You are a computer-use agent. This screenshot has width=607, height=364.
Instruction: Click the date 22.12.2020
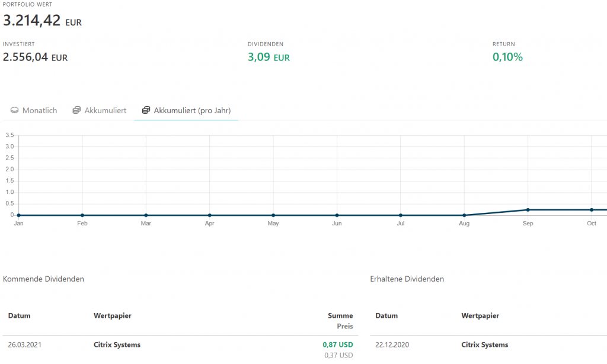point(392,344)
